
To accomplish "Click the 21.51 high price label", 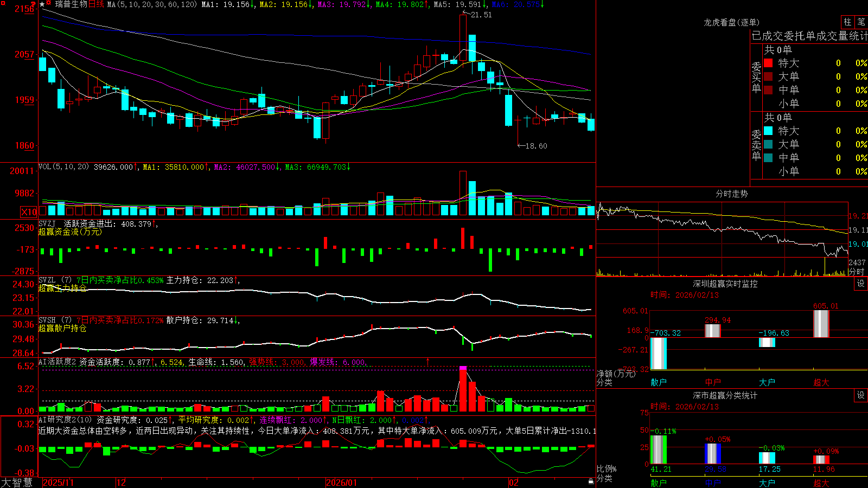I will tap(481, 15).
